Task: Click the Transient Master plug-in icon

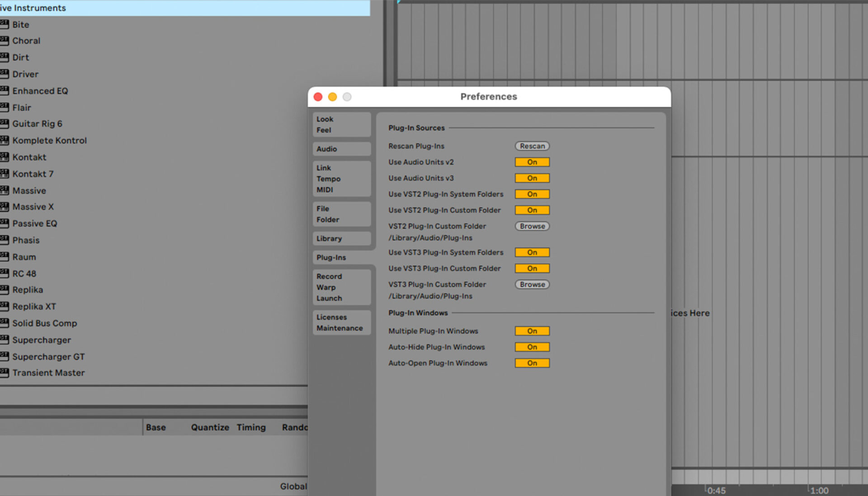Action: pyautogui.click(x=5, y=373)
